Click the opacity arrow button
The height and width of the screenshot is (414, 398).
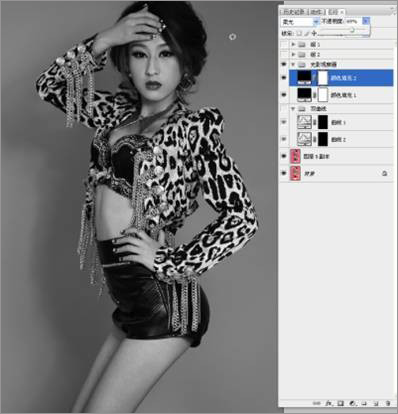366,21
